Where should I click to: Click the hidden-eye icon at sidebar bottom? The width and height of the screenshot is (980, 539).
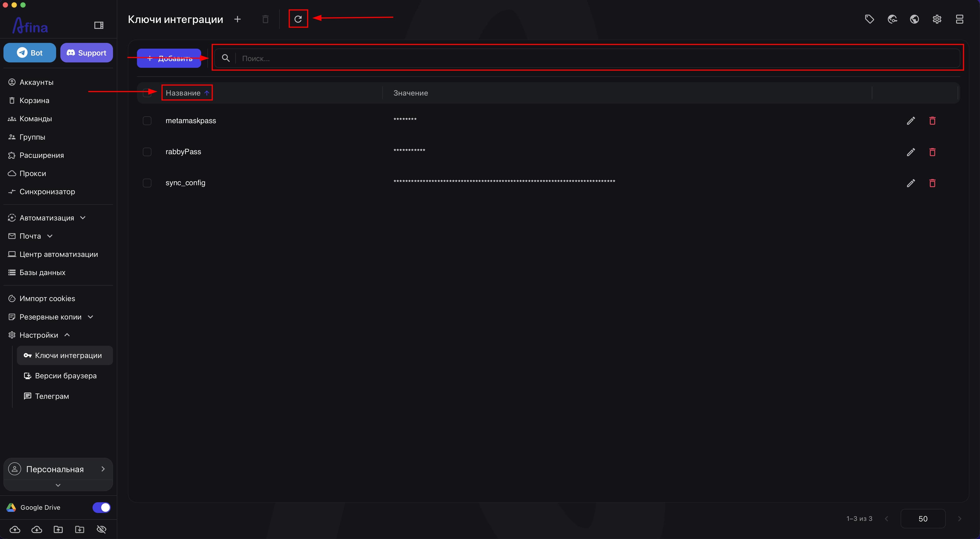pyautogui.click(x=101, y=529)
